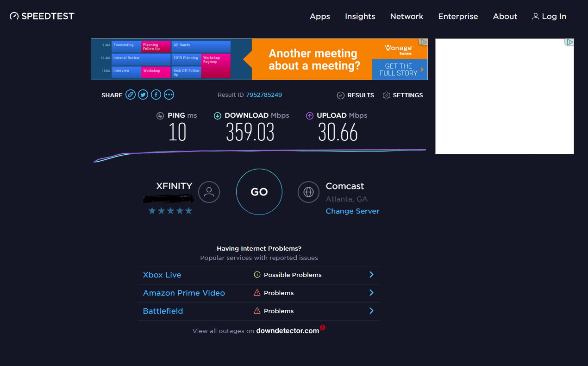Click the Comcast server globe icon
This screenshot has height=366, width=588.
point(308,192)
